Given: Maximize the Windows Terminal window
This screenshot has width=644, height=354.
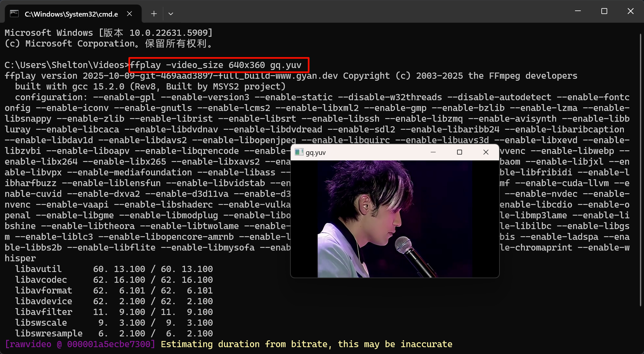Looking at the screenshot, I should click(x=604, y=11).
